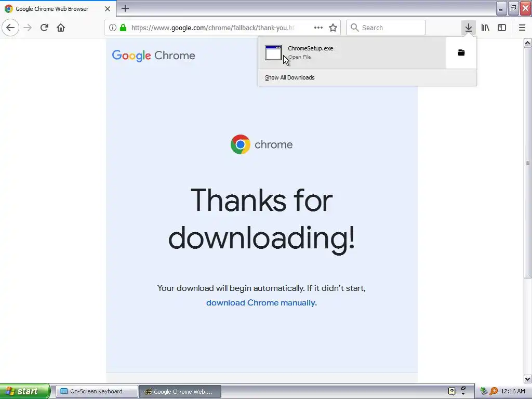
Task: Reload the current page
Action: coord(44,28)
